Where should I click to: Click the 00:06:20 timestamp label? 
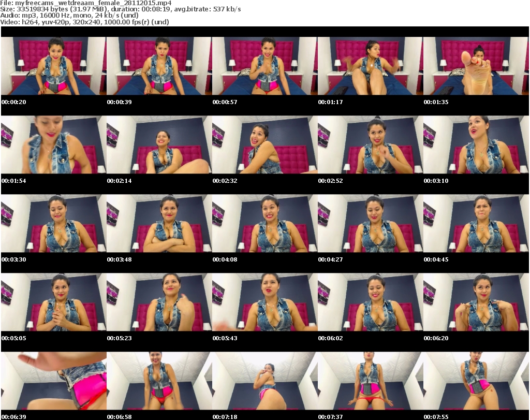click(x=436, y=338)
